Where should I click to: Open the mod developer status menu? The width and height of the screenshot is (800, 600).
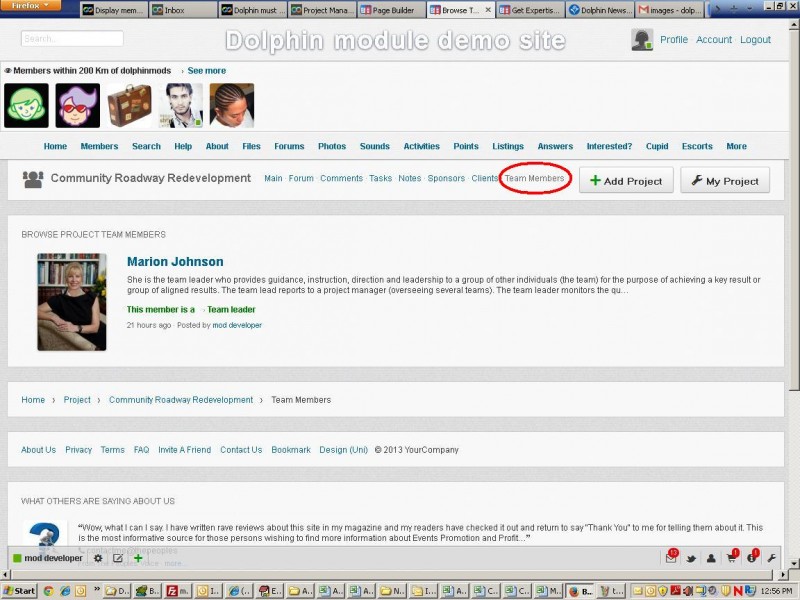[x=47, y=558]
